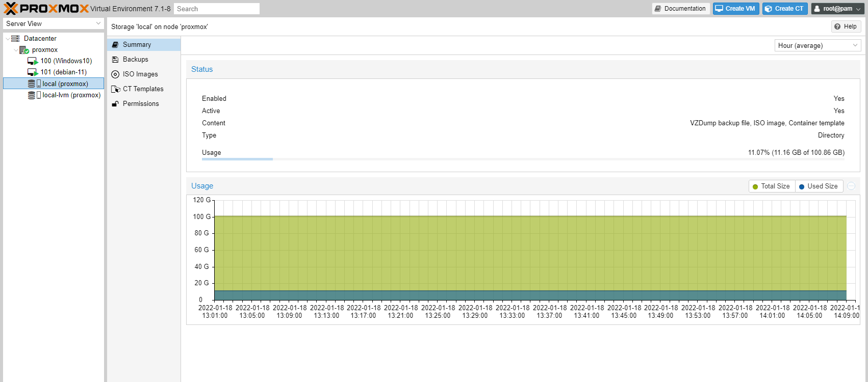Click the Create CT button
The height and width of the screenshot is (382, 868).
click(784, 9)
